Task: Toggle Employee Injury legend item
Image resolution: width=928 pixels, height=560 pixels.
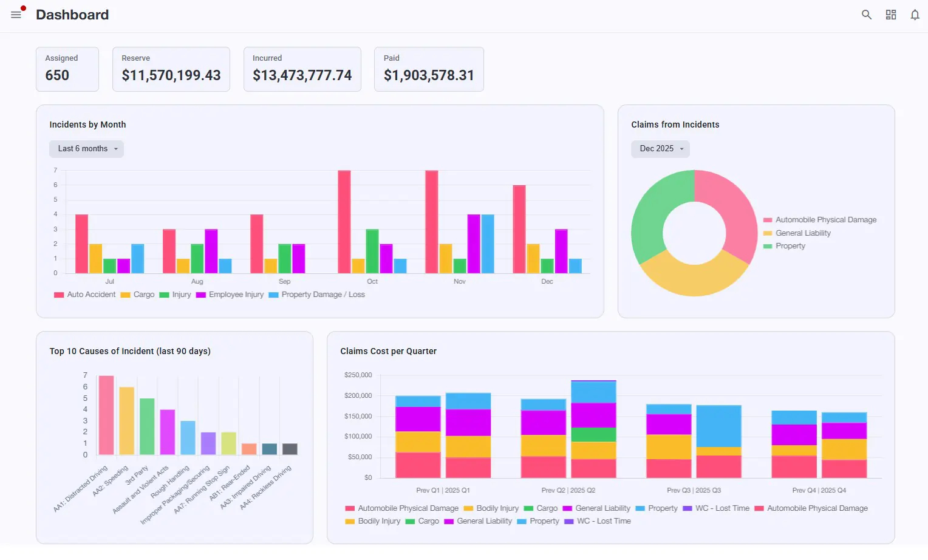Action: [x=230, y=295]
